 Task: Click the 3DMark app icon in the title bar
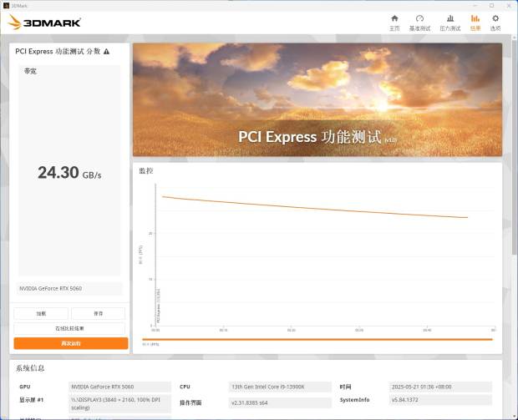6,5
